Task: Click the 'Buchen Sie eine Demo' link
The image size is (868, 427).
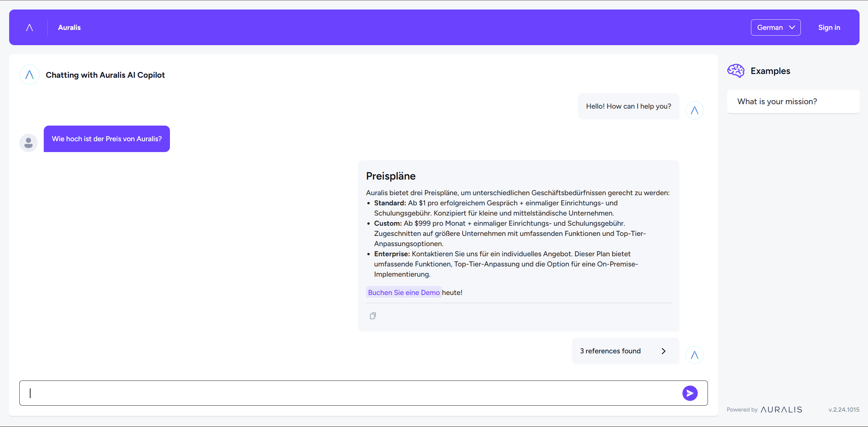Action: (404, 293)
